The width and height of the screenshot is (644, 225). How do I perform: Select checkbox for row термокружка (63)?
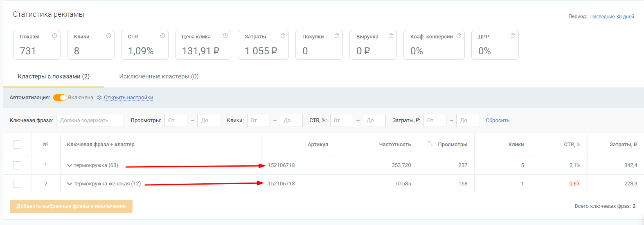tap(17, 165)
